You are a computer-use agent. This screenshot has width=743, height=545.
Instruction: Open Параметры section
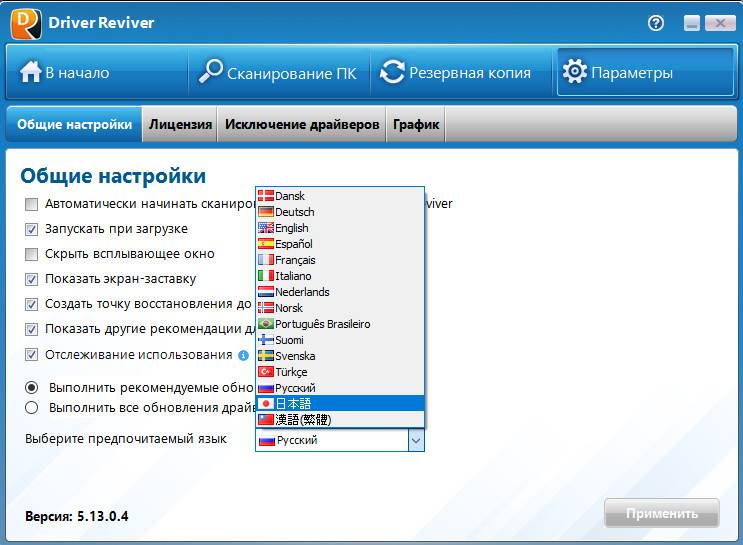click(645, 73)
